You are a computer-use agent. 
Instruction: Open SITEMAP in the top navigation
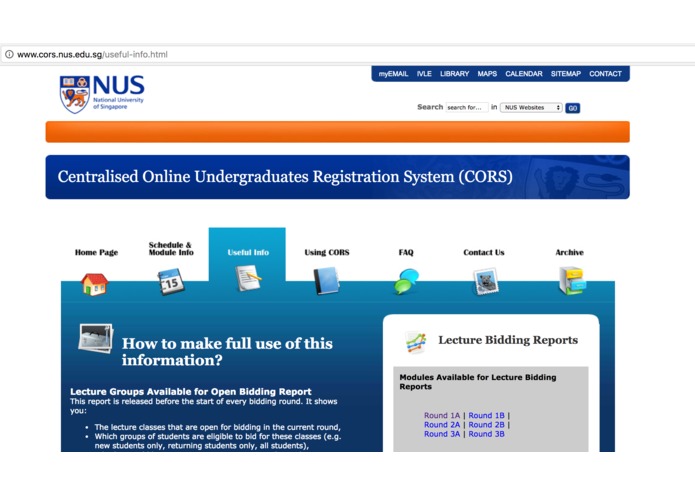pos(566,74)
